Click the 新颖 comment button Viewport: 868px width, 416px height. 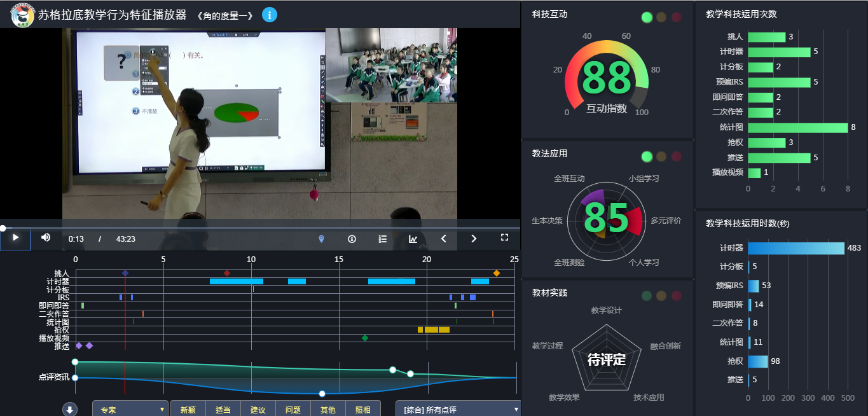pyautogui.click(x=188, y=410)
